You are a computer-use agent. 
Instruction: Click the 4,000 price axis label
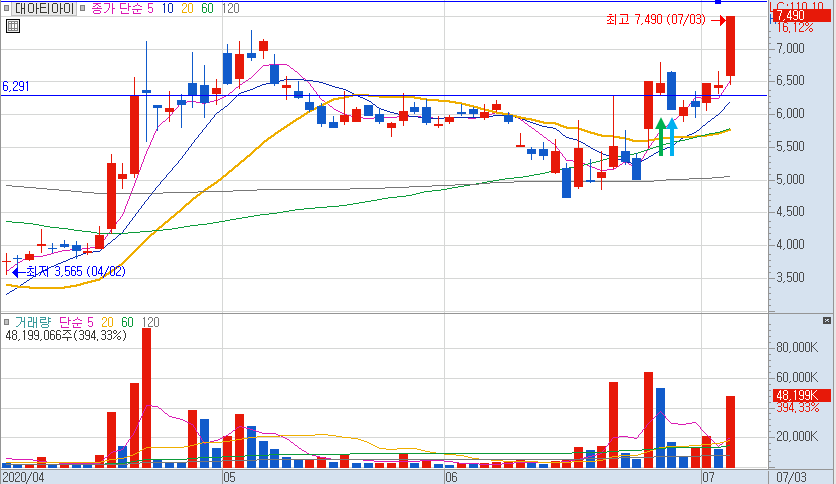coord(790,245)
